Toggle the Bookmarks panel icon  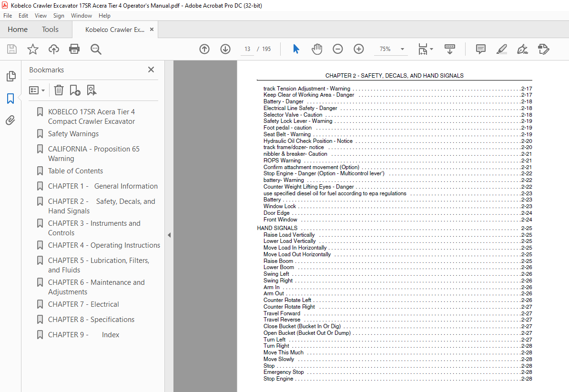[10, 98]
